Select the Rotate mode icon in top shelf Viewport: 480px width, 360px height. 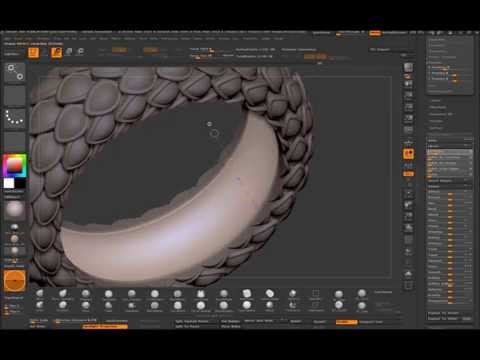click(81, 52)
